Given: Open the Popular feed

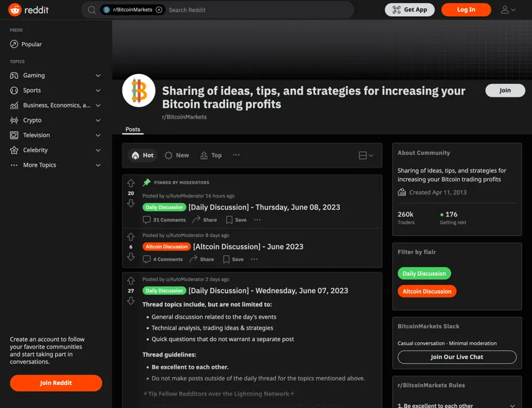Looking at the screenshot, I should (x=25, y=44).
